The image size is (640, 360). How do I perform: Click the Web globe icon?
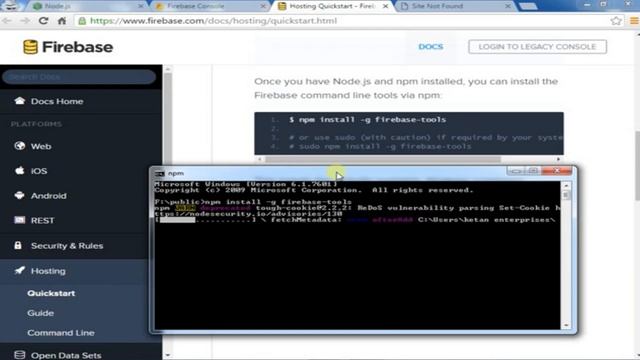pyautogui.click(x=19, y=146)
